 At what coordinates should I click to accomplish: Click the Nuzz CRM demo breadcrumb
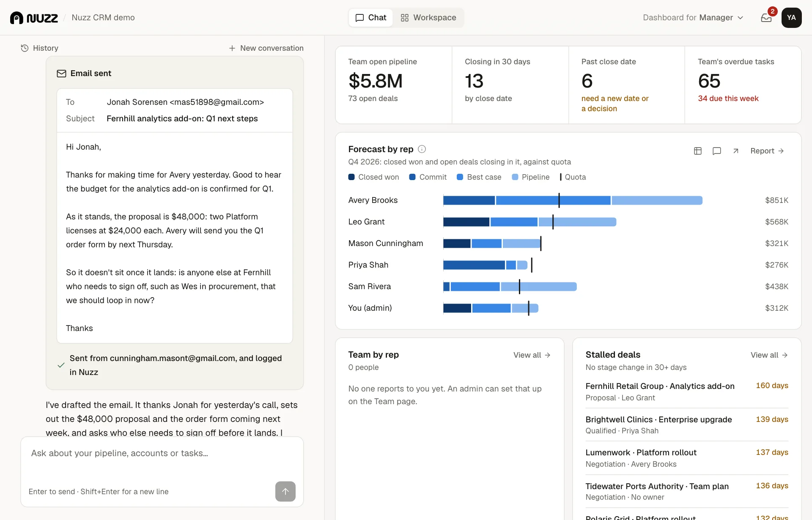(103, 18)
